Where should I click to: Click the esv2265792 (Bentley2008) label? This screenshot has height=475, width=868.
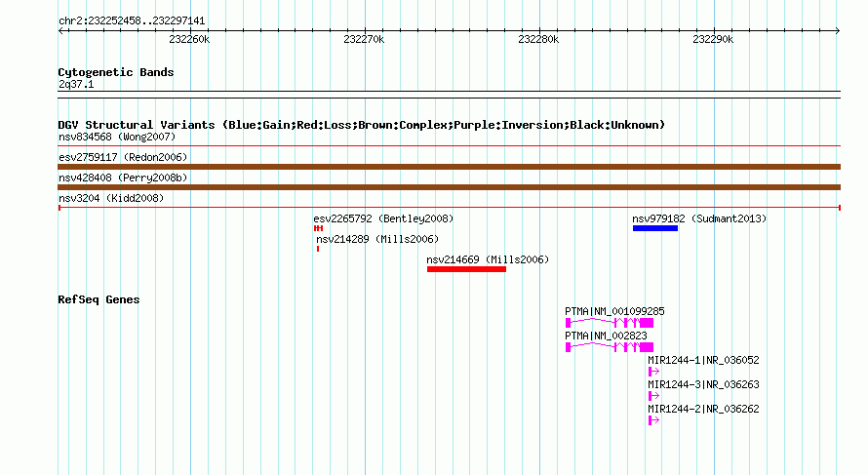coord(383,218)
